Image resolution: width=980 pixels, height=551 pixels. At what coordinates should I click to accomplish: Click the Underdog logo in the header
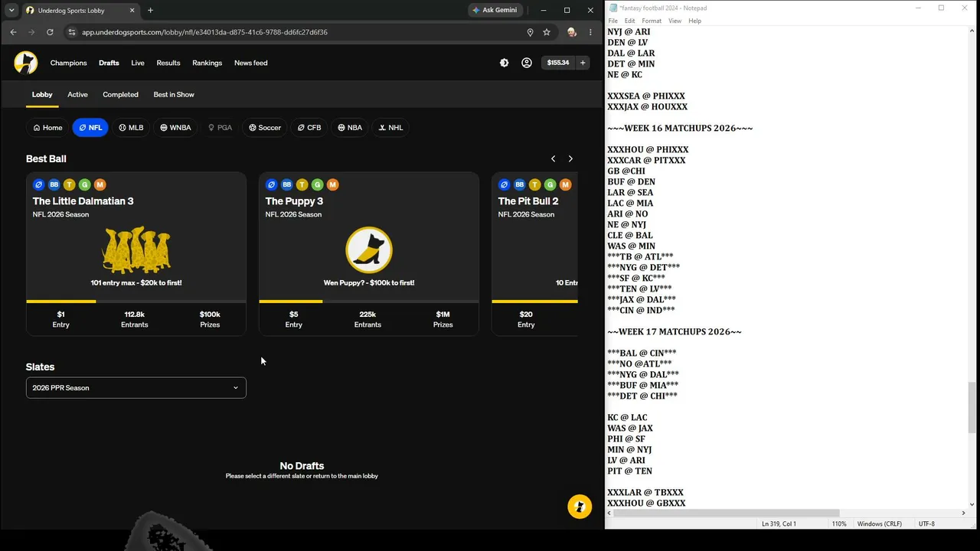point(25,63)
